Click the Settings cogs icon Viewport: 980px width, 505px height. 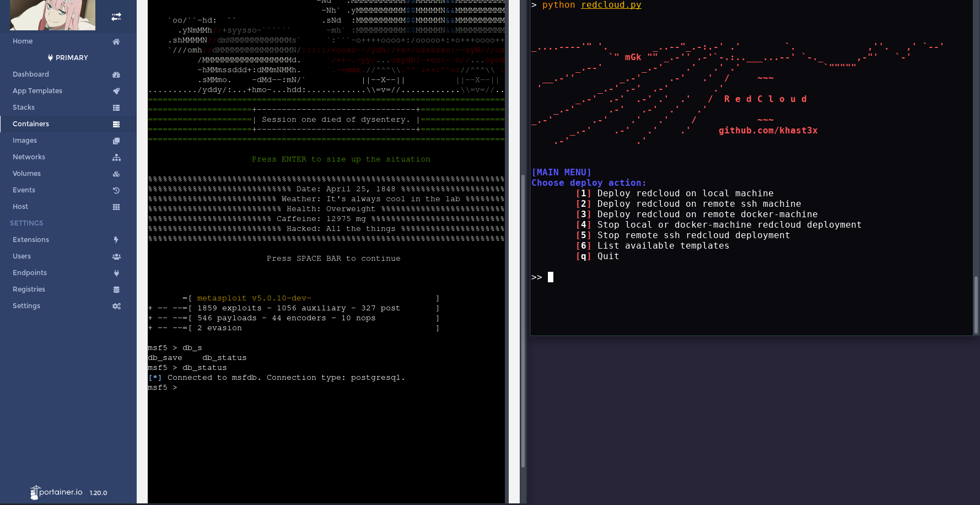[116, 306]
